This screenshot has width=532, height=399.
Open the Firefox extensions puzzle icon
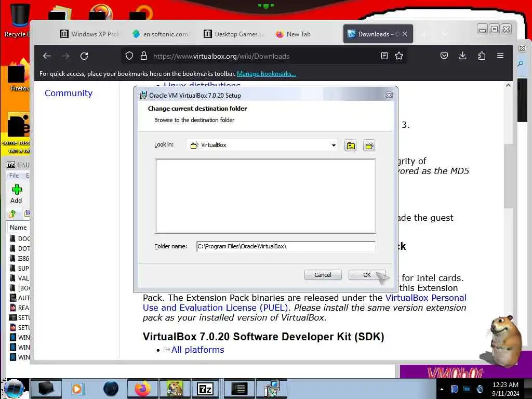[482, 56]
